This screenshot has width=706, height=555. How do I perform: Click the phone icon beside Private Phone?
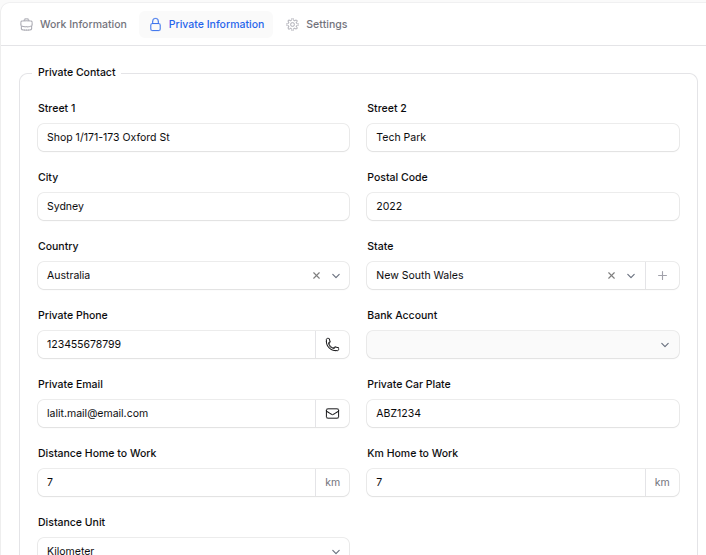332,345
